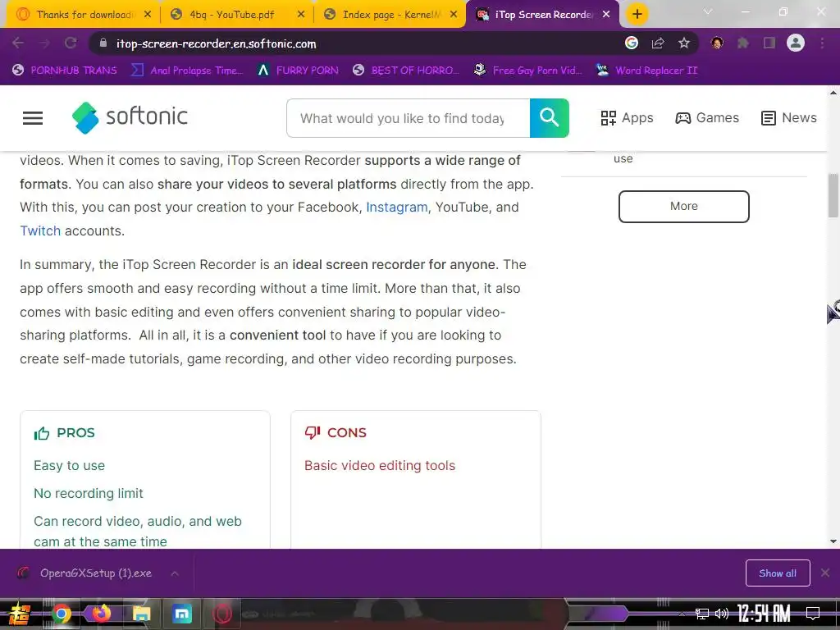Click the taskbar clock showing 12:54 AM

click(764, 614)
